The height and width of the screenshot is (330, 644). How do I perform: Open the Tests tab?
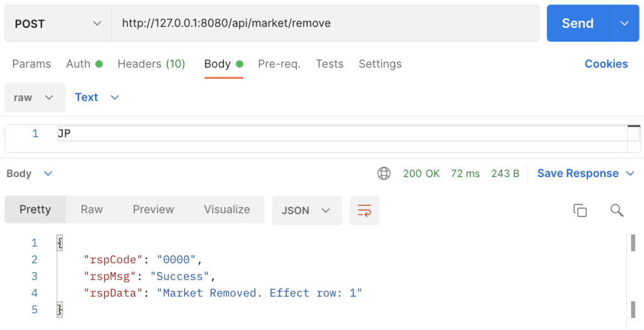(x=330, y=64)
